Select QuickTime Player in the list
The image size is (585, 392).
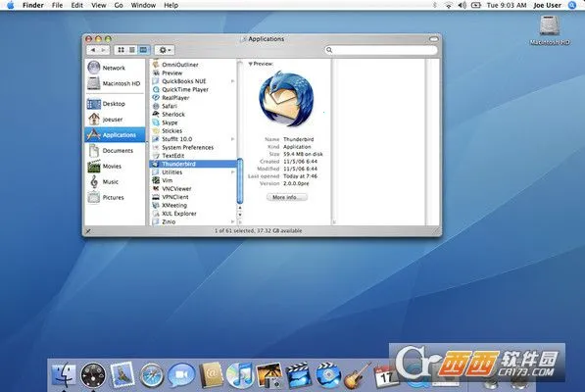(x=193, y=89)
